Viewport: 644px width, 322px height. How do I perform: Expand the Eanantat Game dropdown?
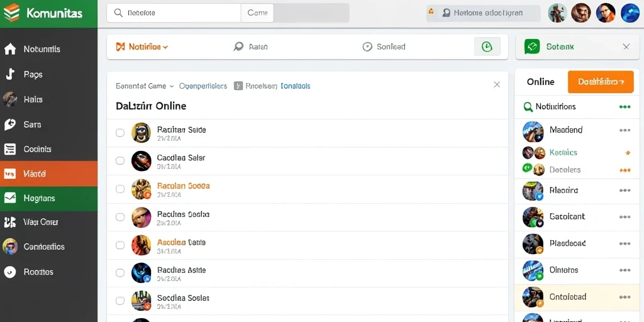point(145,86)
